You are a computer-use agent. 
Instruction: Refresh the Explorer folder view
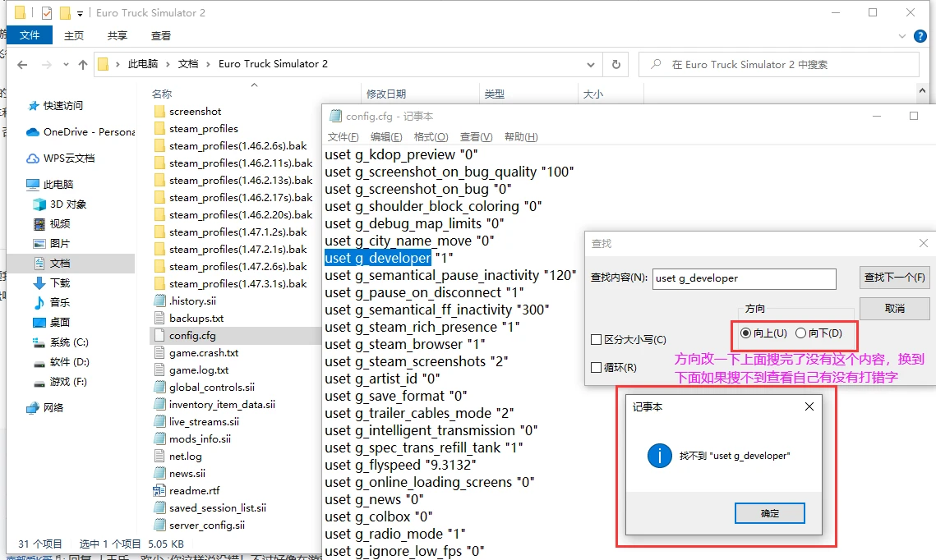click(616, 64)
